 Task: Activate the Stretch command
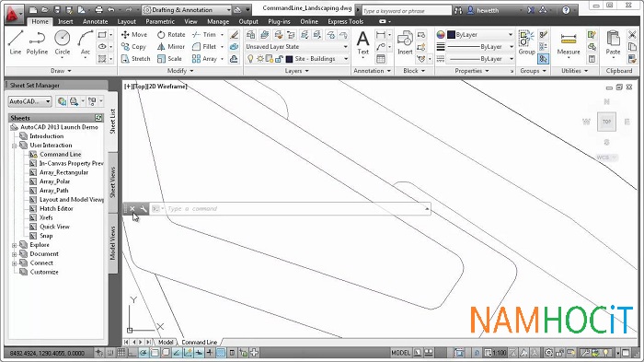point(136,59)
